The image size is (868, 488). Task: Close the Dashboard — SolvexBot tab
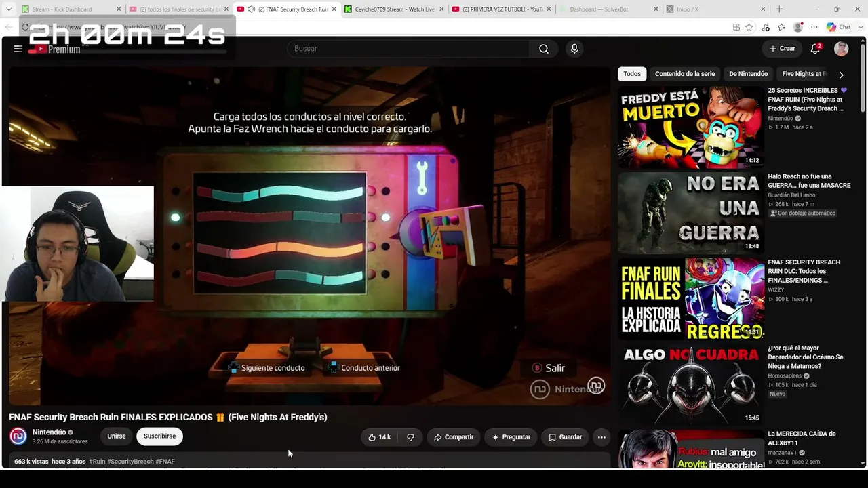click(656, 9)
